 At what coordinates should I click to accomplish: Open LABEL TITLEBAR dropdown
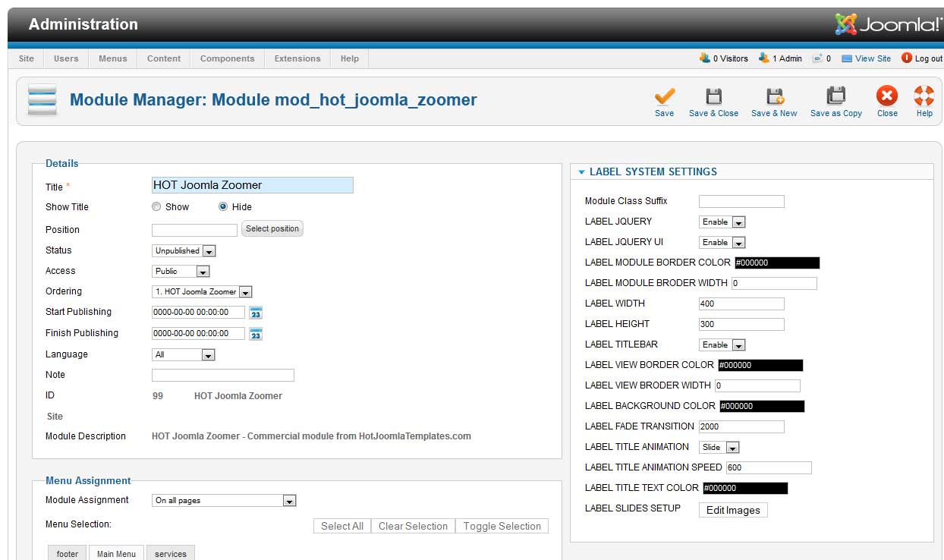(722, 344)
